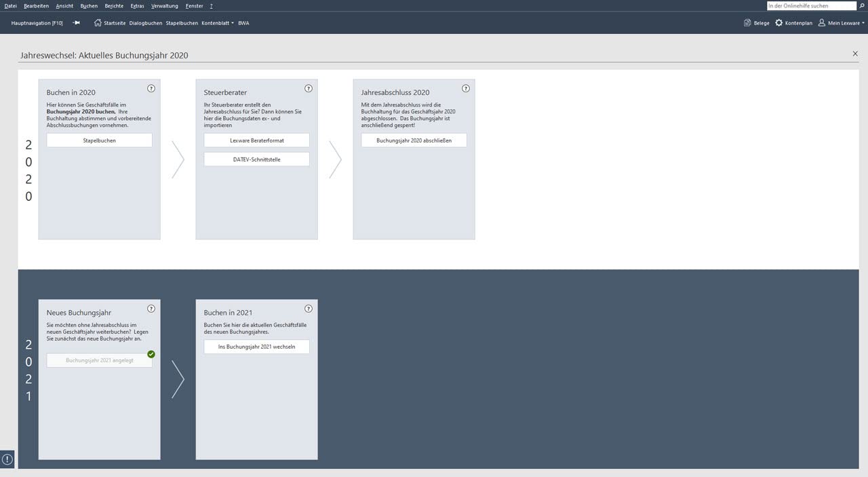Expand the Mein Lexware user menu

tap(841, 23)
